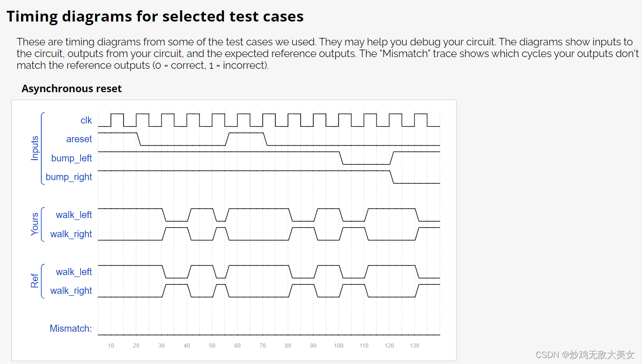
Task: Select the areset signal label
Action: pyautogui.click(x=79, y=139)
